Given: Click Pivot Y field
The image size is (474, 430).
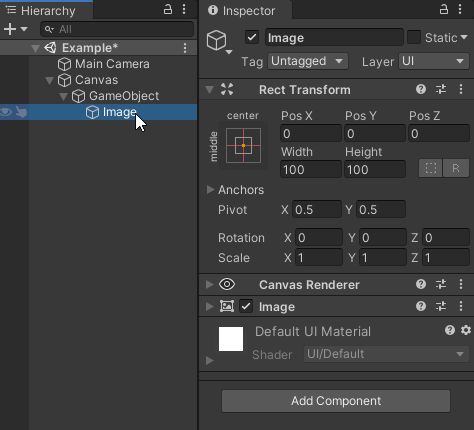Looking at the screenshot, I should [381, 209].
